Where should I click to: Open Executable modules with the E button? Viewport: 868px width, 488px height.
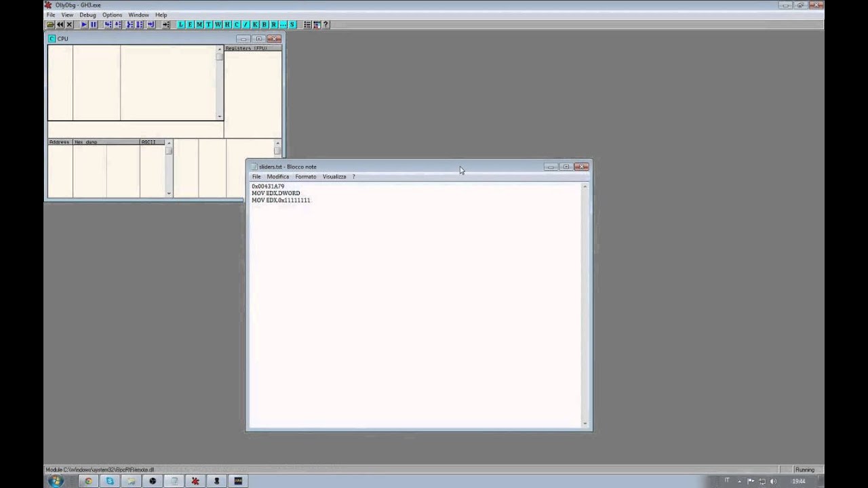190,24
